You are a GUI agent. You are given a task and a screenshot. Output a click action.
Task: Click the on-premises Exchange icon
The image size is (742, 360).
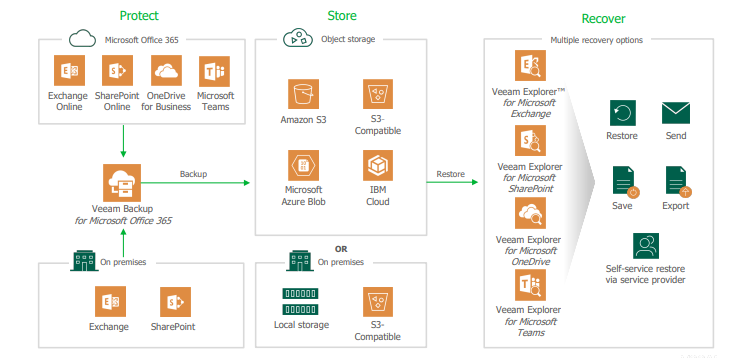tap(110, 301)
